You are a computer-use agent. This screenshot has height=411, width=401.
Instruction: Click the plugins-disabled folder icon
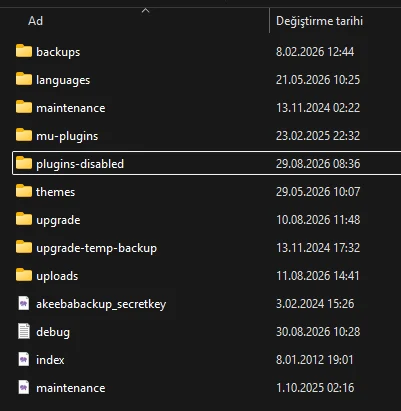[24, 163]
